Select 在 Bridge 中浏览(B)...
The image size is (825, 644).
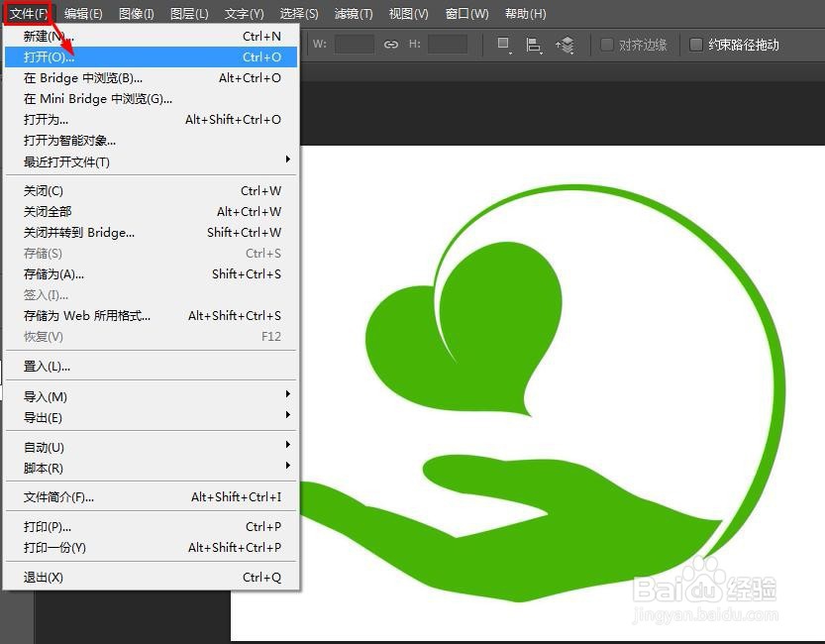(151, 78)
